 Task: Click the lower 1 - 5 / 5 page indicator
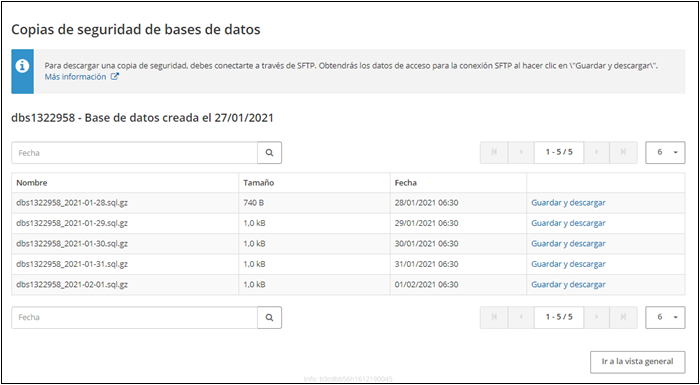coord(559,318)
